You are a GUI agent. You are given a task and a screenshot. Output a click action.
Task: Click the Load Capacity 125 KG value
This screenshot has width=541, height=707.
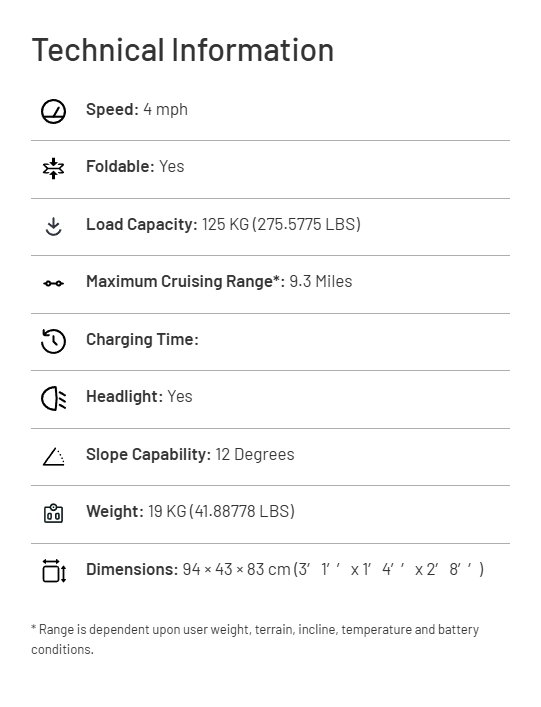223,225
